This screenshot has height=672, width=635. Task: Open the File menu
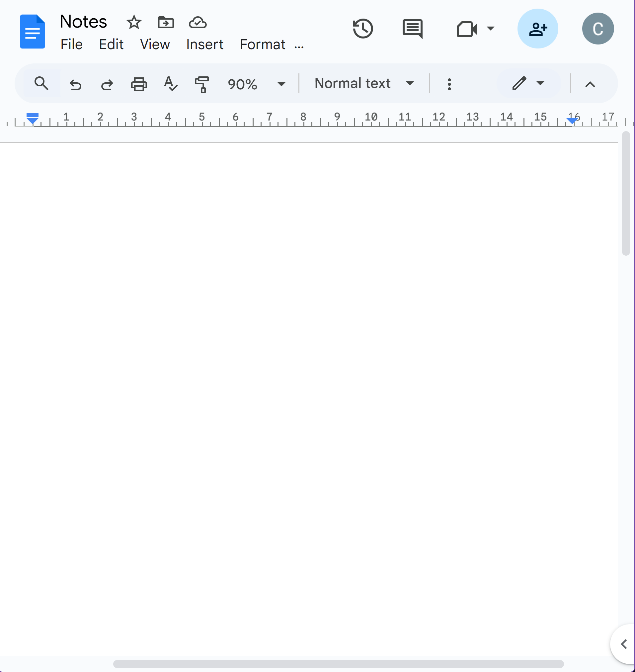(71, 44)
